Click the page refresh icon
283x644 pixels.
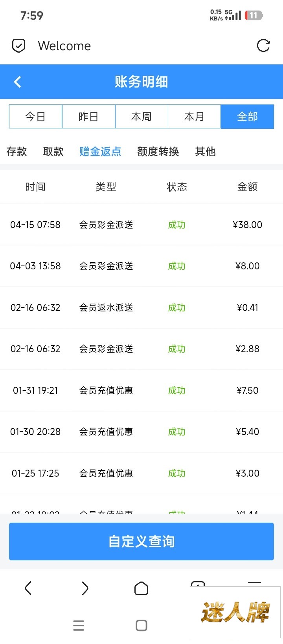click(x=263, y=46)
